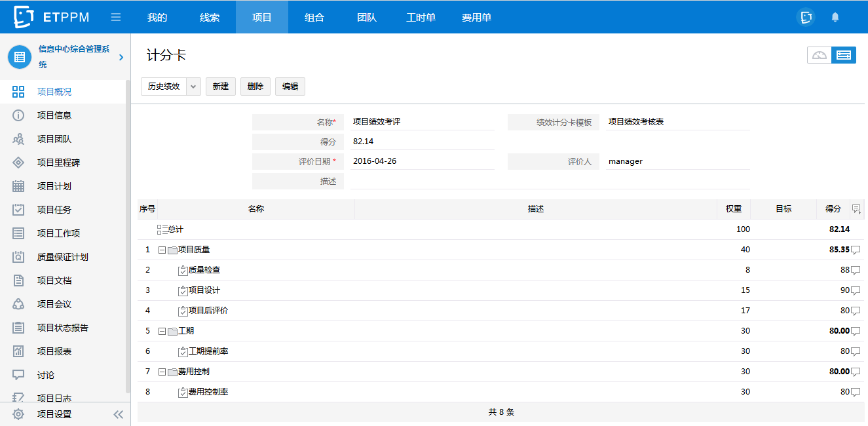Open the 我的 top menu

coord(157,17)
